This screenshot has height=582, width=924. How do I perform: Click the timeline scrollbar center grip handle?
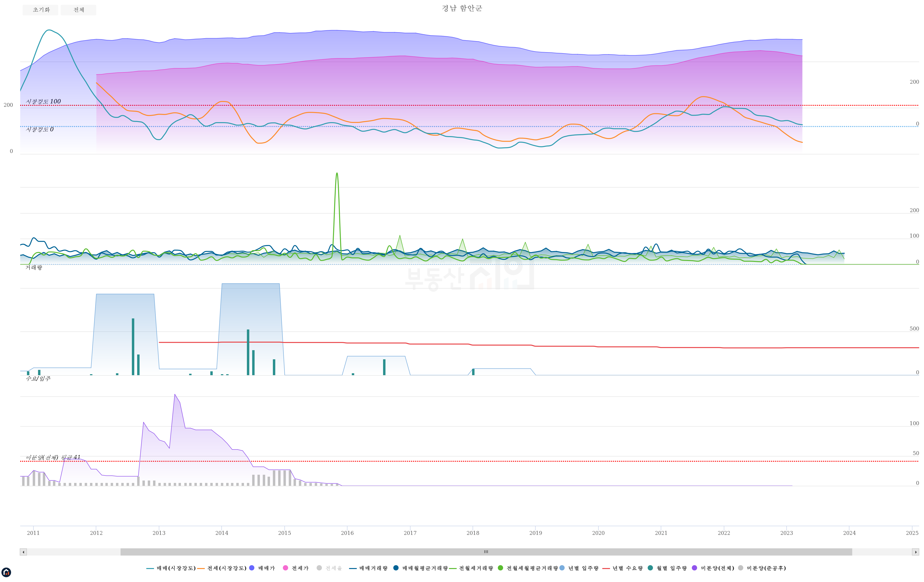486,552
